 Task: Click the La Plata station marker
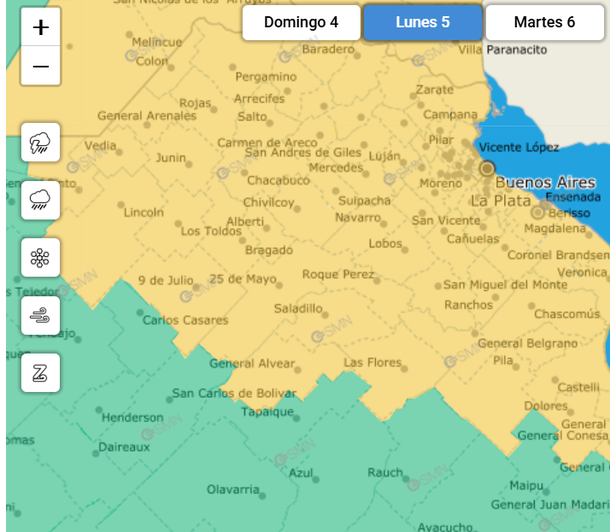tap(538, 212)
